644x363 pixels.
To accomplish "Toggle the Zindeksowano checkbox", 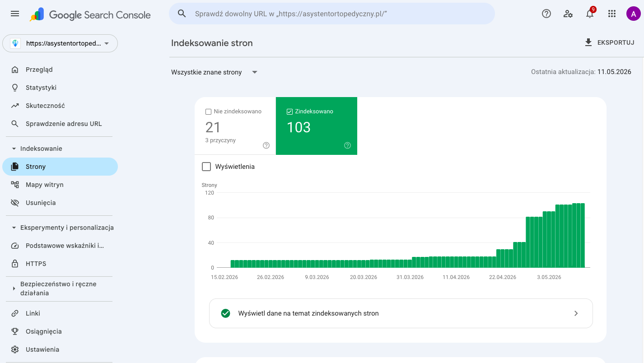I will [x=289, y=112].
